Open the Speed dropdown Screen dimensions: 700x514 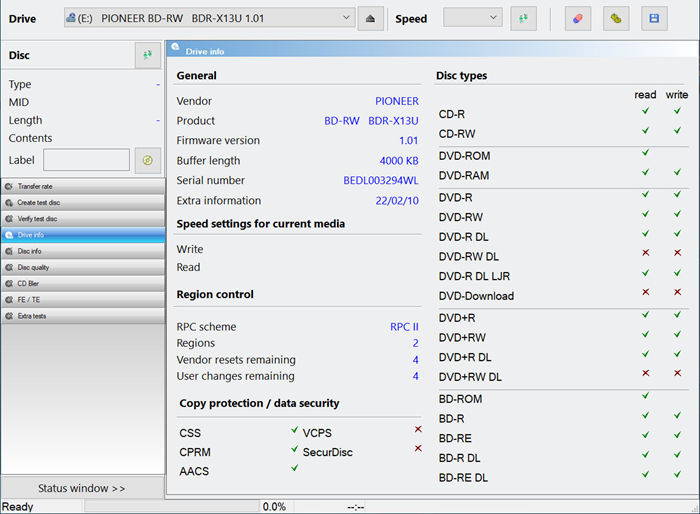pos(473,18)
